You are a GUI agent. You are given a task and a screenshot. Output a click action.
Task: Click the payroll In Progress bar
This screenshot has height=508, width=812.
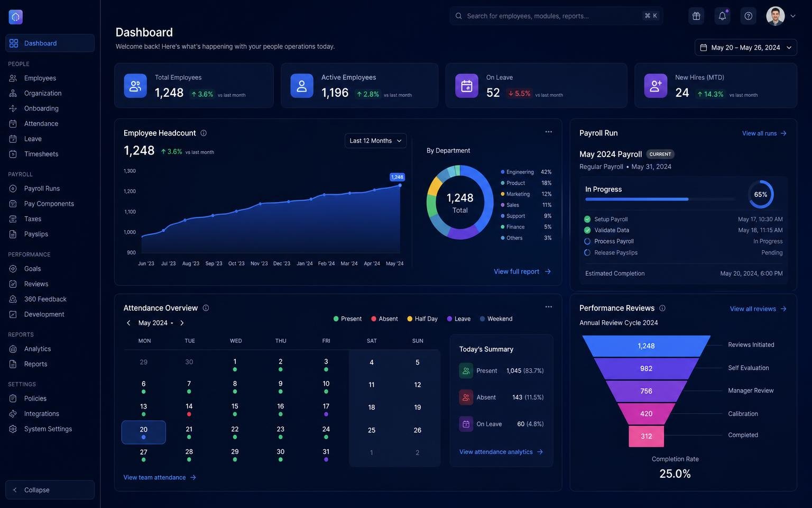(x=660, y=199)
